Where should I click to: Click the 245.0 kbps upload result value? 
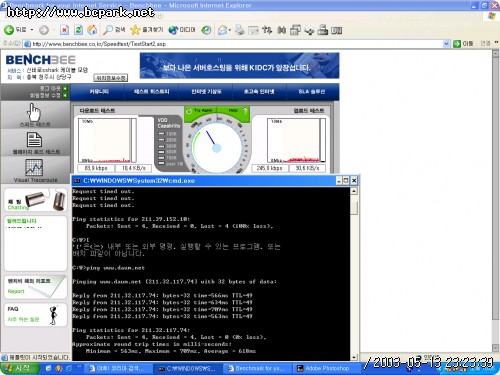pos(270,168)
